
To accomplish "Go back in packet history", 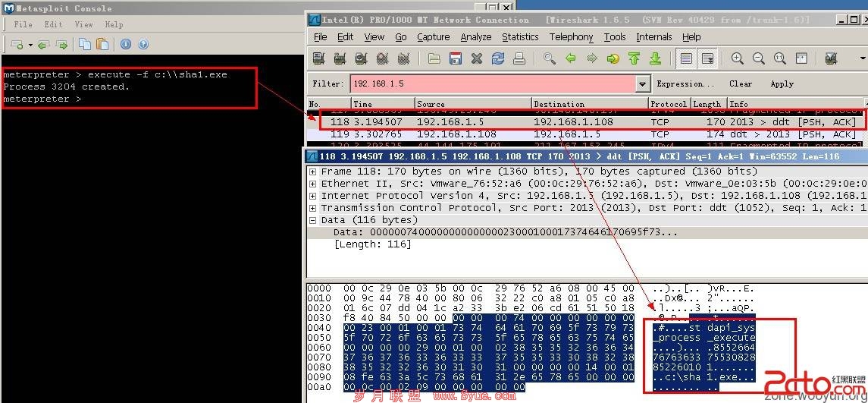I will 571,58.
